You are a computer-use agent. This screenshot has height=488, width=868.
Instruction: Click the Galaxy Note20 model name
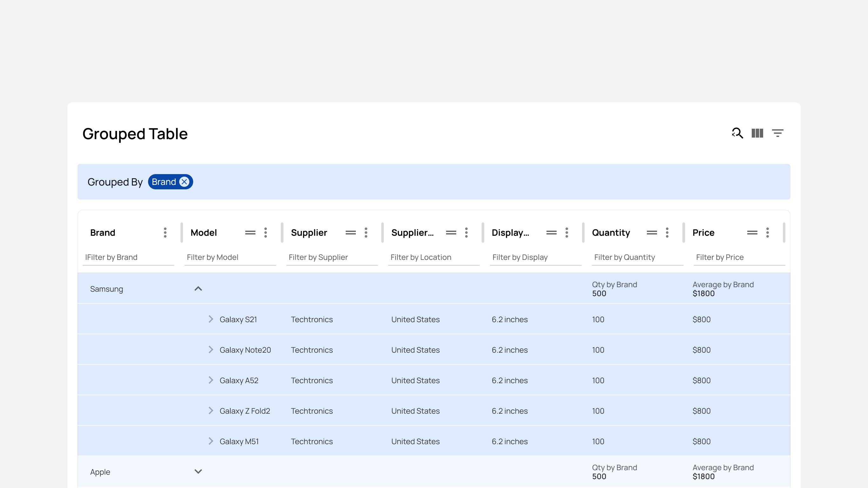coord(245,350)
